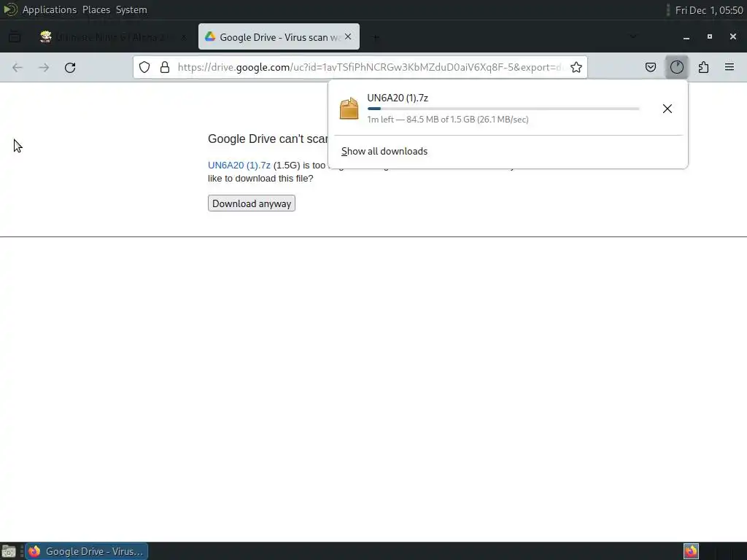Click the Download anyway button
The width and height of the screenshot is (747, 560).
click(x=252, y=203)
